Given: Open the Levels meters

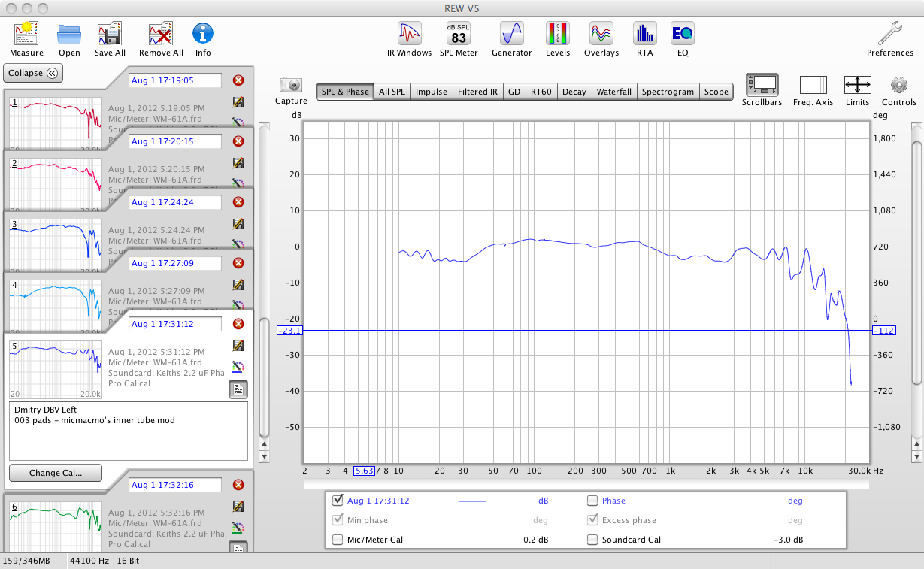Looking at the screenshot, I should coord(557,34).
